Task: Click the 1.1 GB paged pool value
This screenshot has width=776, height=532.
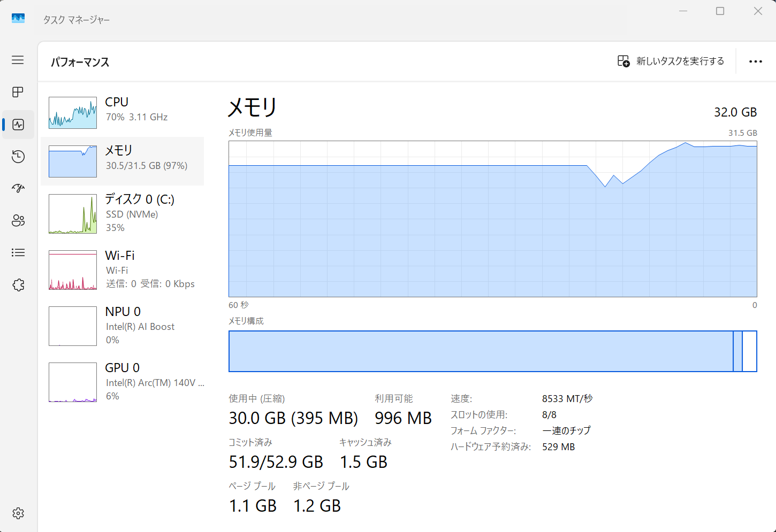Action: coord(253,506)
